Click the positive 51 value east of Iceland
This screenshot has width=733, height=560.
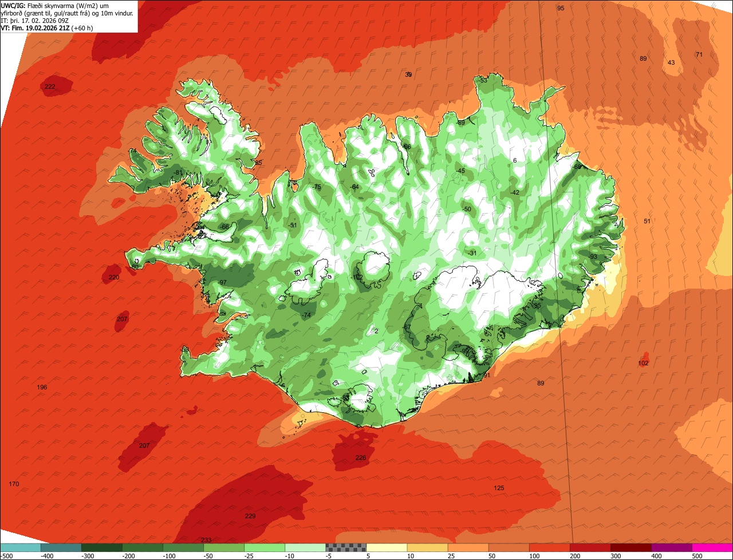(x=647, y=221)
